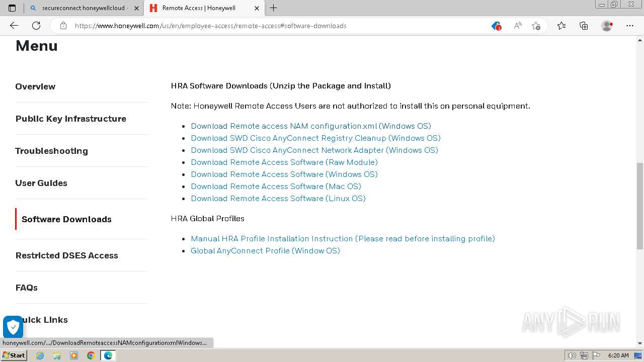Open the browser profile avatar
Viewport: 644px width, 362px height.
[607, 26]
